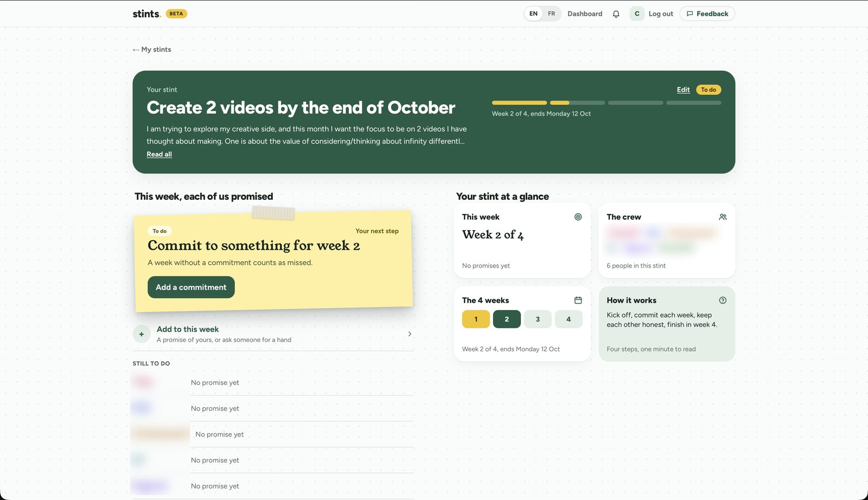
Task: Click the To do badge on banner
Action: [x=709, y=90]
